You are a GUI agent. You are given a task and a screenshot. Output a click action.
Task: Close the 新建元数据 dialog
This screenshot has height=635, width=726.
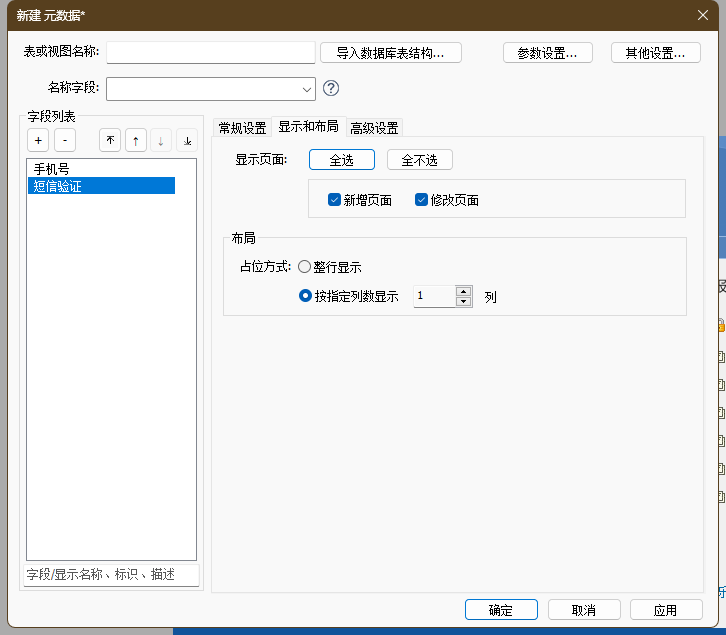pos(703,14)
